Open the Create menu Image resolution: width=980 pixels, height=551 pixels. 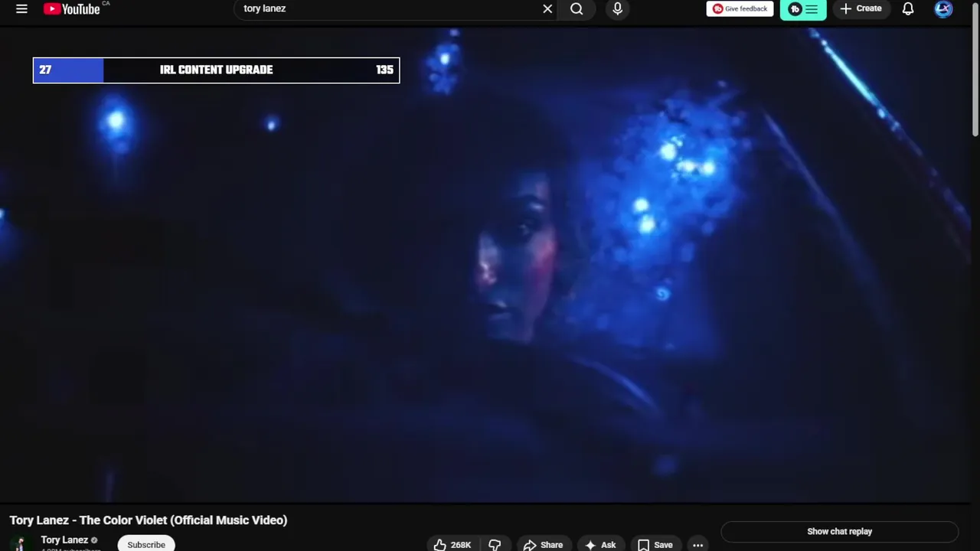pos(861,9)
